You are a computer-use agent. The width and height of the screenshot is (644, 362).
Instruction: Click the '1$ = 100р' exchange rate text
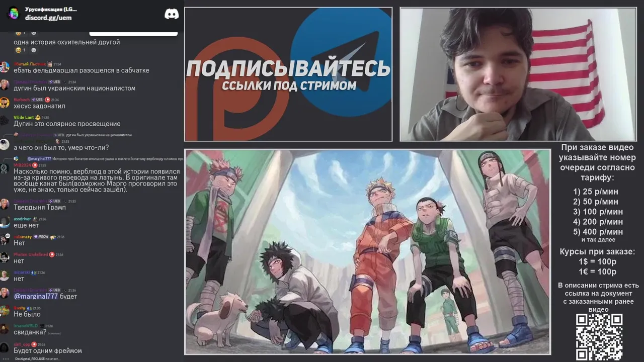(x=598, y=262)
